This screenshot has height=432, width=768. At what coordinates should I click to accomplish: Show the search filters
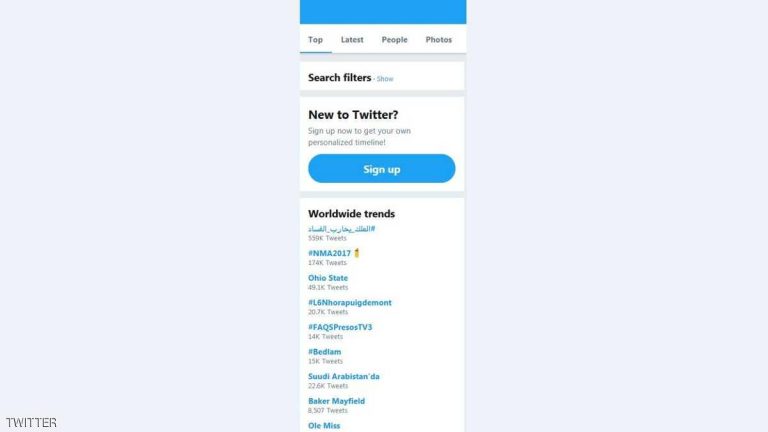(x=385, y=79)
